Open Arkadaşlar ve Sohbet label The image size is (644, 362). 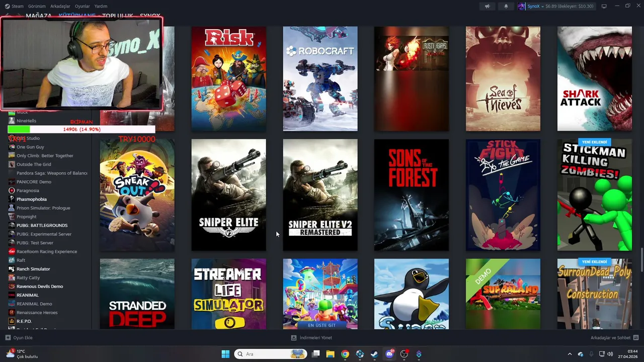point(611,338)
